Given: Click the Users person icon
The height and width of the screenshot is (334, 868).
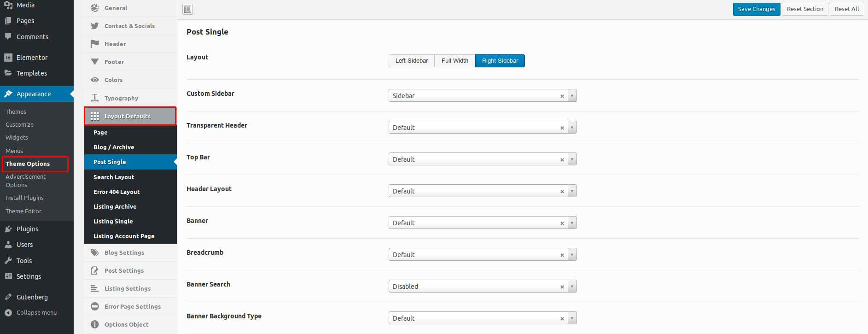Looking at the screenshot, I should pos(8,245).
